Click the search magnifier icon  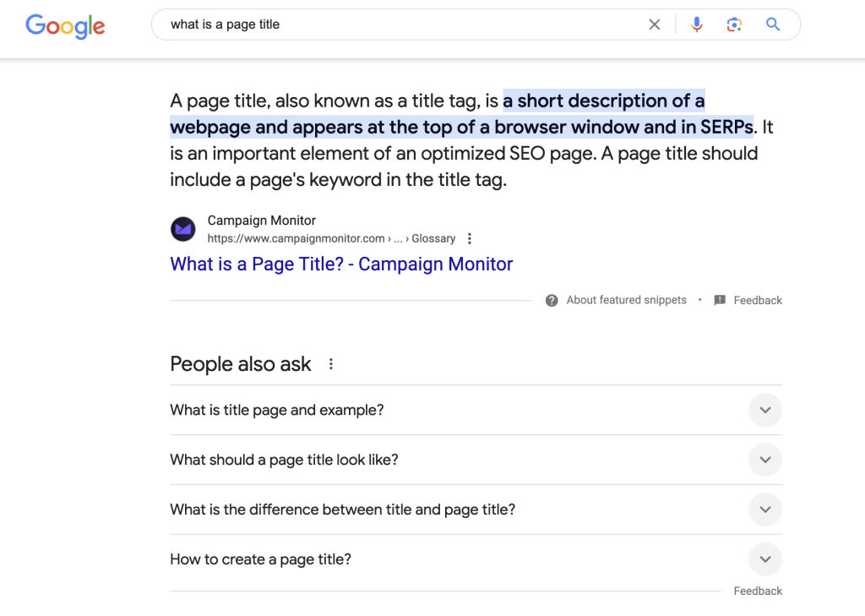pos(772,25)
